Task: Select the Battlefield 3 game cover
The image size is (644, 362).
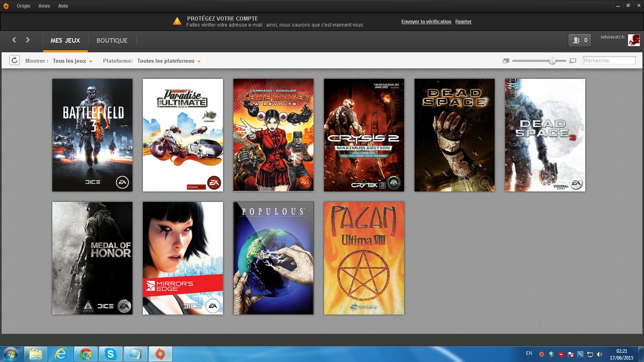Action: (x=92, y=135)
